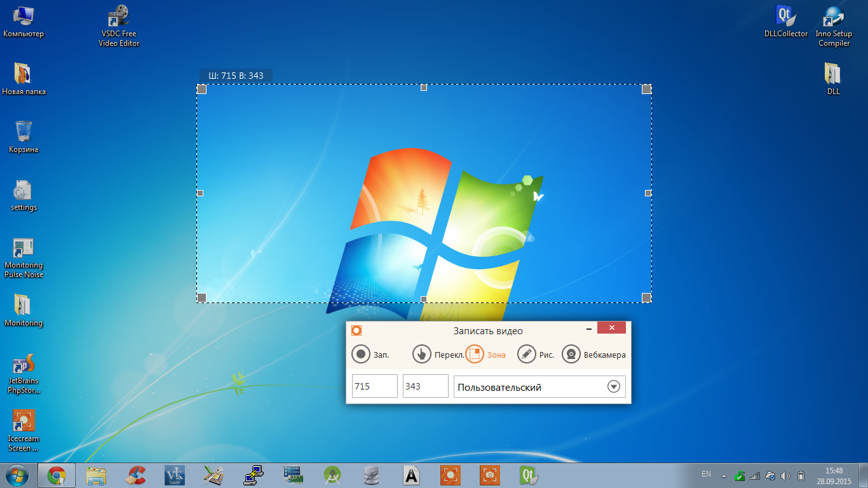Click the width field showing 715
The height and width of the screenshot is (488, 868).
375,386
